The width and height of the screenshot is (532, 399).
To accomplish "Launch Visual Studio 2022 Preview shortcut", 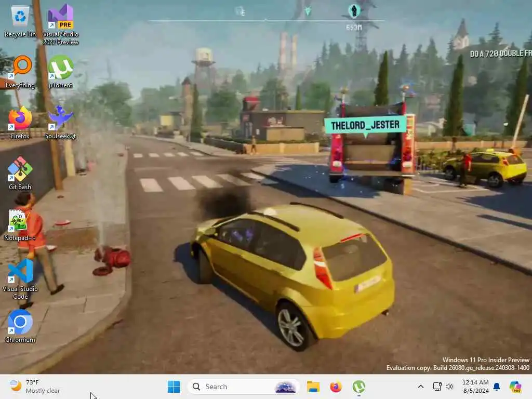I will [61, 24].
